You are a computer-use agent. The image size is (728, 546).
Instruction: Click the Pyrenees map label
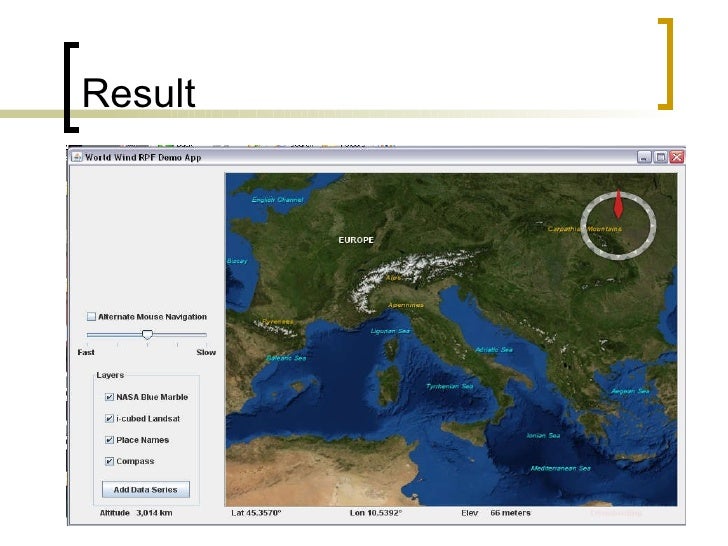pyautogui.click(x=278, y=321)
